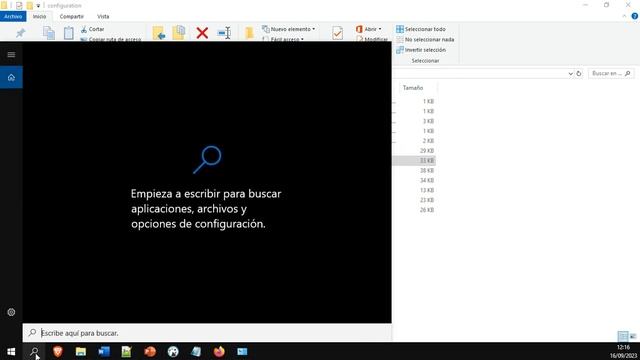This screenshot has width=640, height=360.
Task: Collapse the ribbon with the chevron
Action: click(x=624, y=16)
